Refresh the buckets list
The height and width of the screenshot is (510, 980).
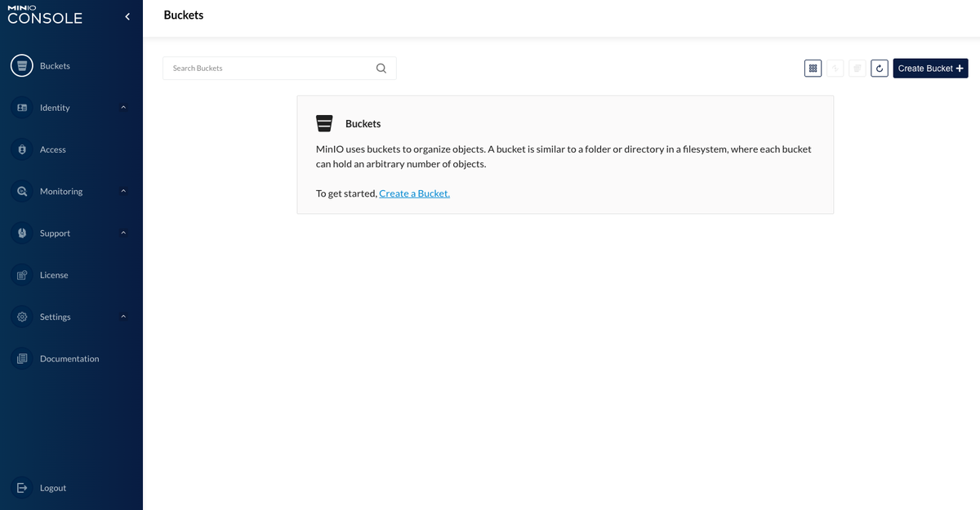[x=880, y=68]
